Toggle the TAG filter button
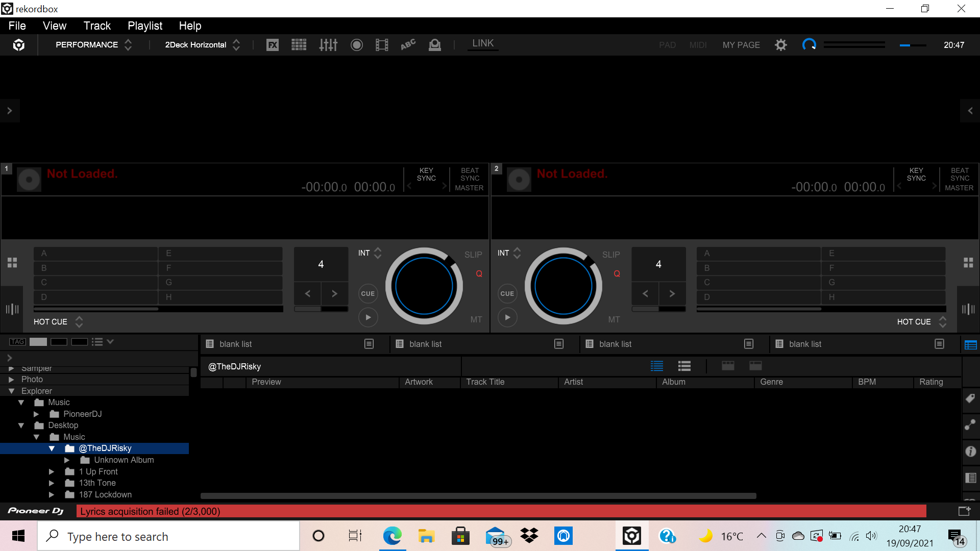 (x=17, y=342)
